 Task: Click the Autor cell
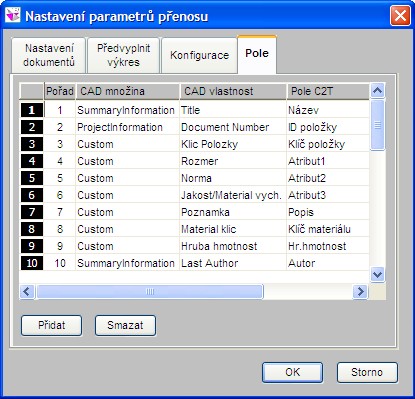click(328, 263)
